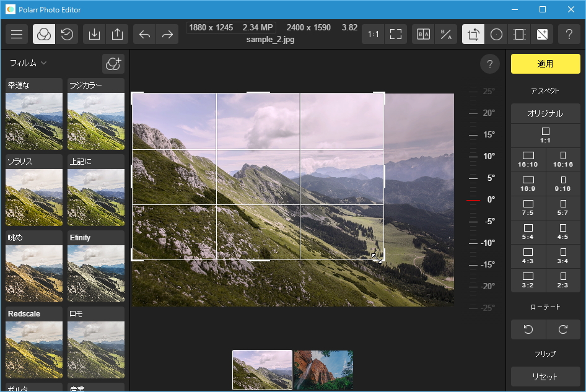Select the radial mask tool
This screenshot has height=392, width=586.
tap(496, 35)
